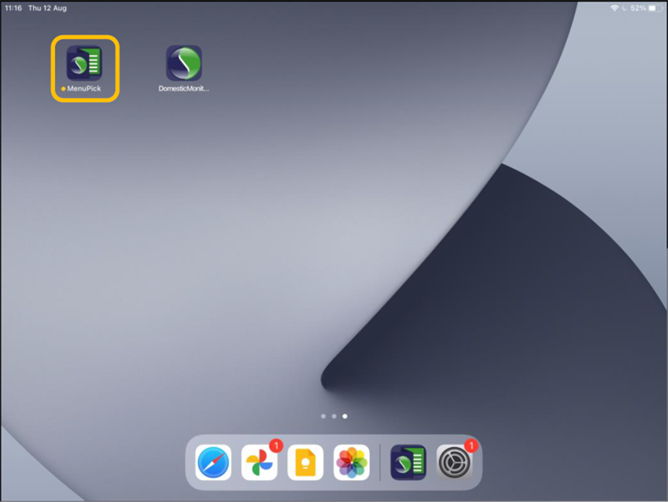The image size is (668, 502).
Task: Open Google Photos pinwheel icon in dock
Action: click(x=259, y=462)
